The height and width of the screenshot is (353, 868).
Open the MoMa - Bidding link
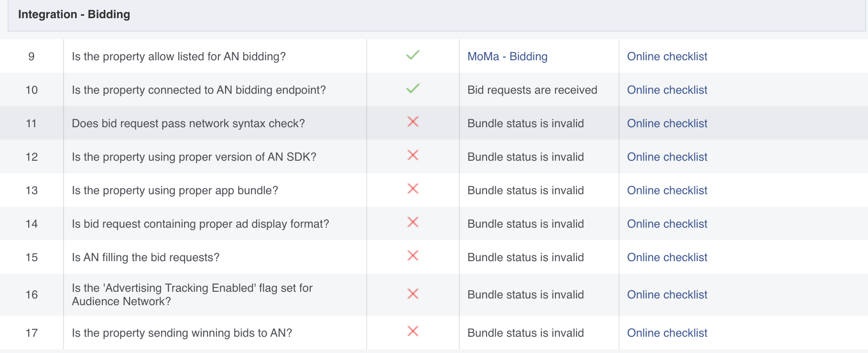pyautogui.click(x=507, y=56)
